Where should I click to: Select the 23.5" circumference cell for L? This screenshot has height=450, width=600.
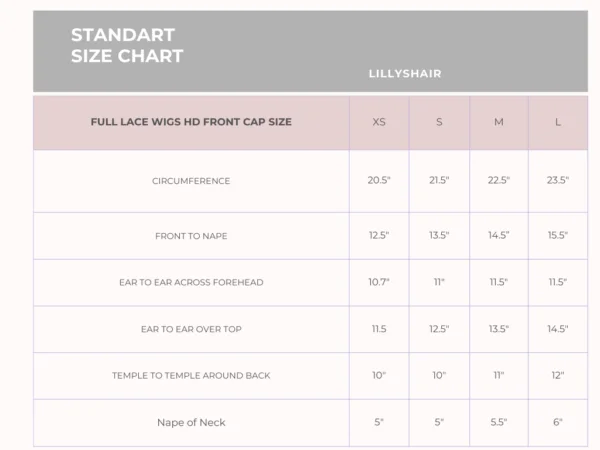pyautogui.click(x=558, y=181)
